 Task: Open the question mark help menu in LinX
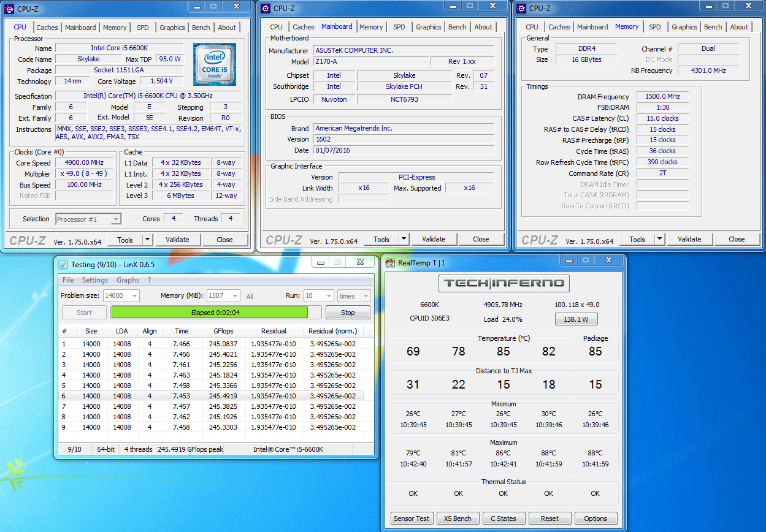[x=149, y=280]
